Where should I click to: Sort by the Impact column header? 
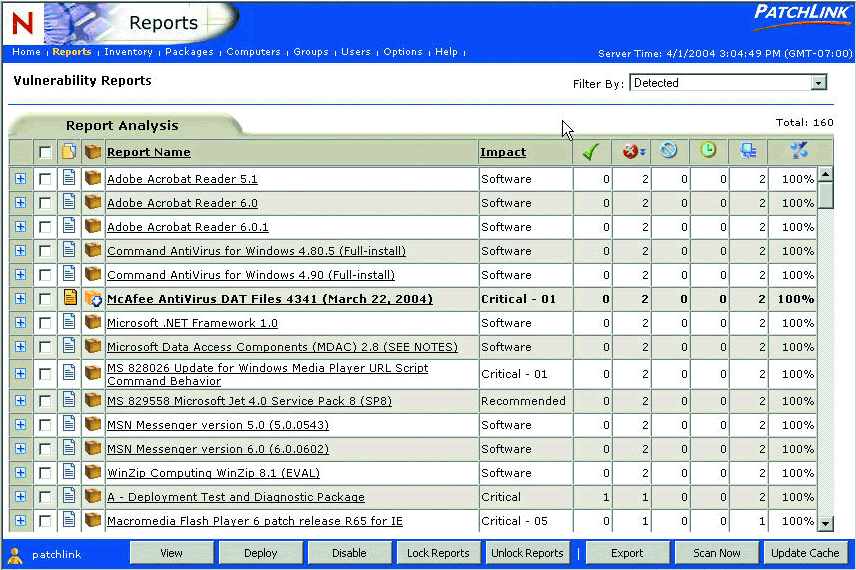[x=503, y=152]
